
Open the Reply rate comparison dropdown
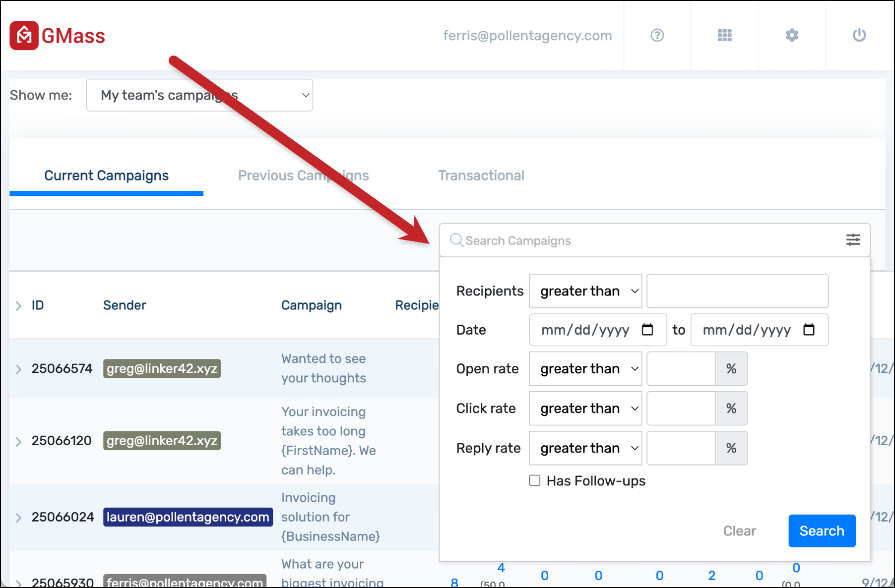click(x=585, y=448)
